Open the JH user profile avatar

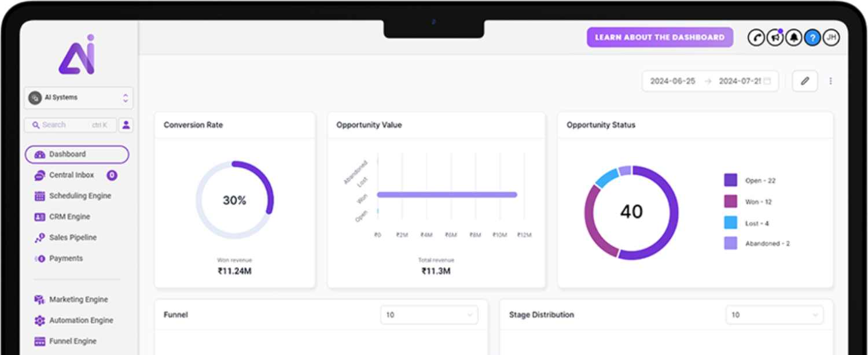coord(832,38)
